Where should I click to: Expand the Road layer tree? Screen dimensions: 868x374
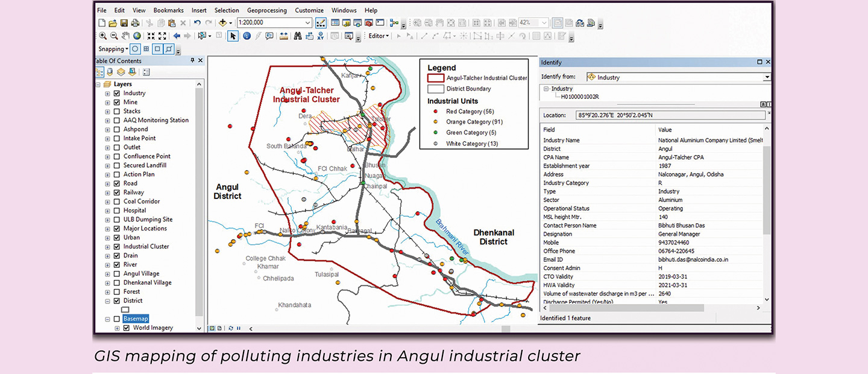[108, 183]
